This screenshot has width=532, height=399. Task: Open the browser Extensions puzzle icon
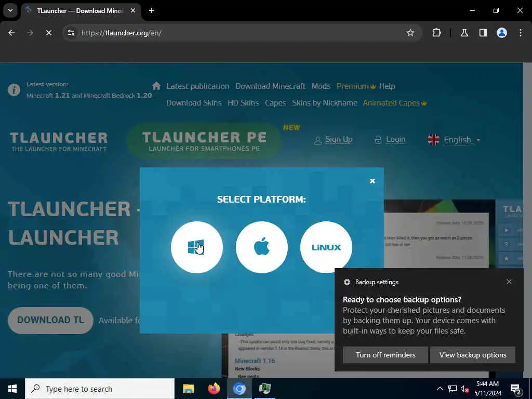pyautogui.click(x=436, y=33)
